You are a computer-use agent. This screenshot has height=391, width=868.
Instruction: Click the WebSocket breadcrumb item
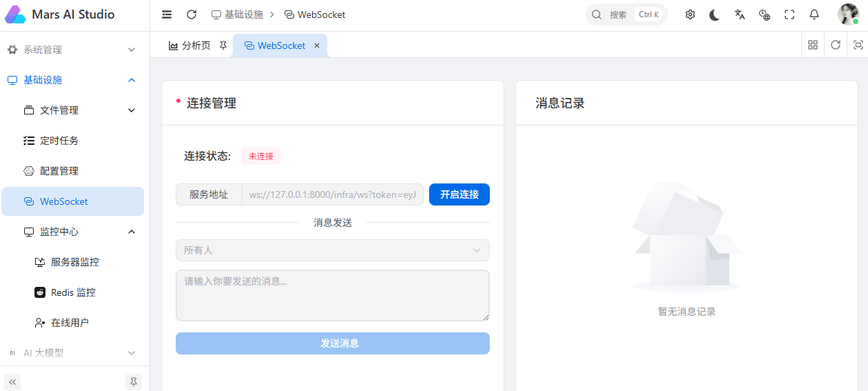click(x=315, y=14)
